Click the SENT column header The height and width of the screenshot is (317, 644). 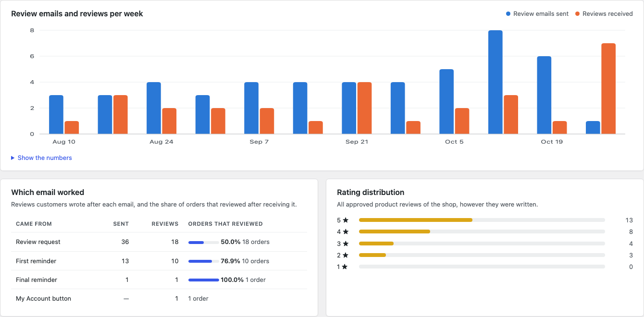(x=121, y=224)
